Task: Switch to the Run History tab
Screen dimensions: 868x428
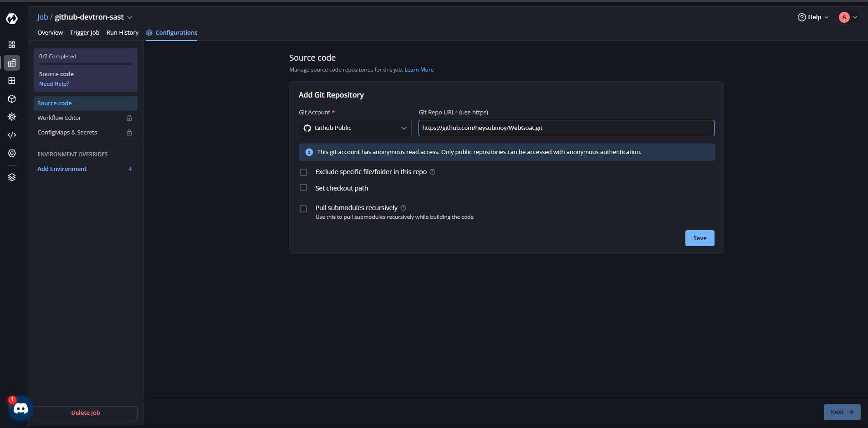Action: [x=123, y=33]
